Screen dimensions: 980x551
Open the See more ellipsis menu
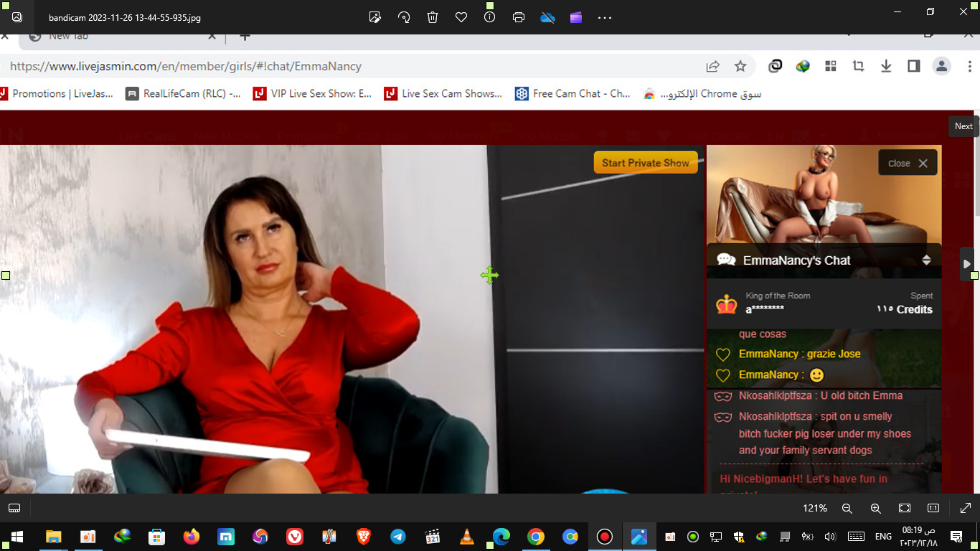point(605,17)
